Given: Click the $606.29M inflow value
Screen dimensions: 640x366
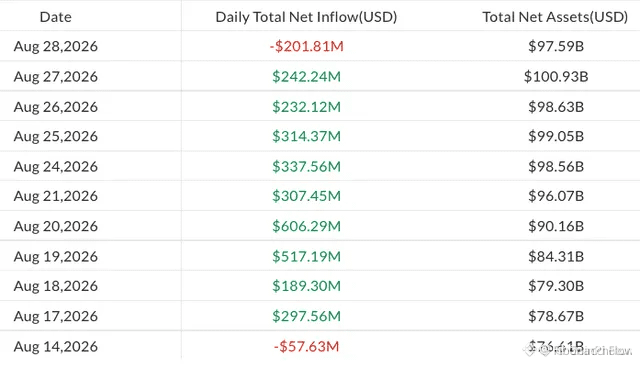Looking at the screenshot, I should 306,226.
